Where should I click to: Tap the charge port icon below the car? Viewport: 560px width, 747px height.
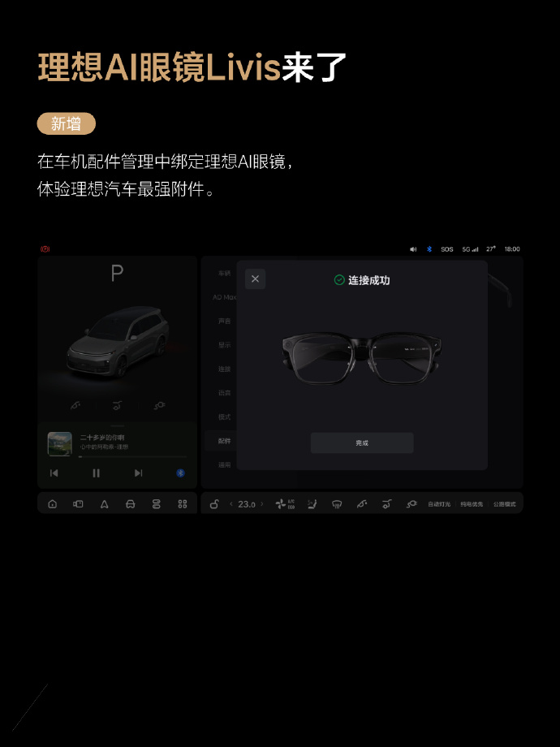point(160,405)
